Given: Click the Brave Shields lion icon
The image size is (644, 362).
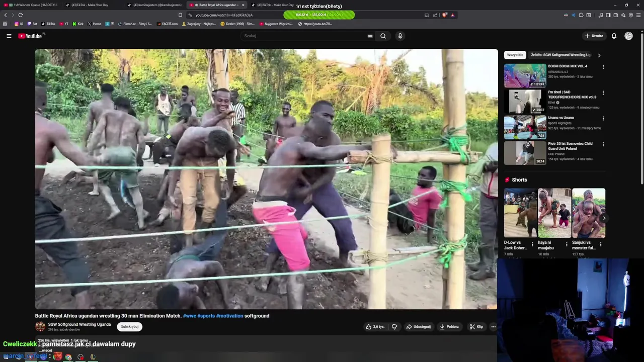Looking at the screenshot, I should click(x=444, y=15).
